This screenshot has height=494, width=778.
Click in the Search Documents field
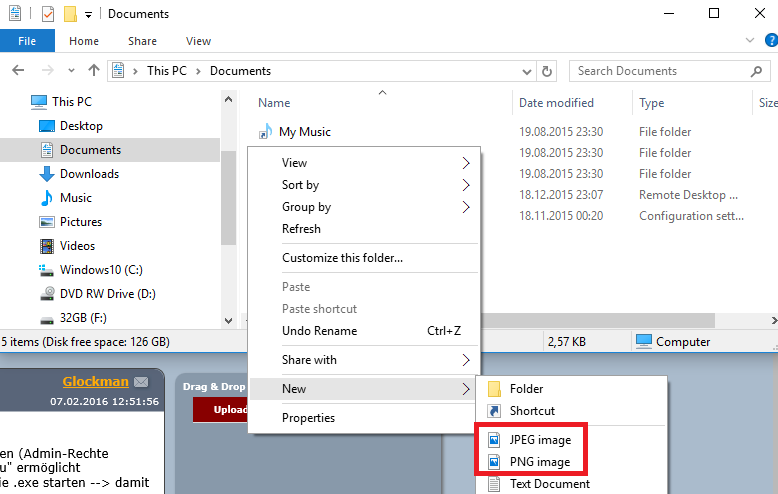pos(660,71)
